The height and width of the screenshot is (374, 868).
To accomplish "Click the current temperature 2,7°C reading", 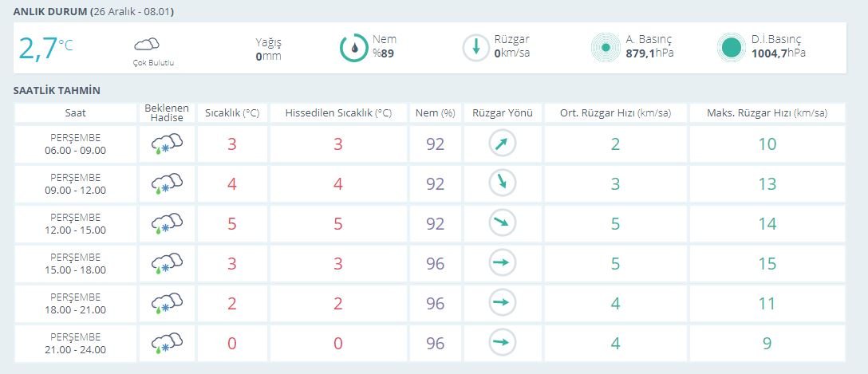I will tap(45, 48).
